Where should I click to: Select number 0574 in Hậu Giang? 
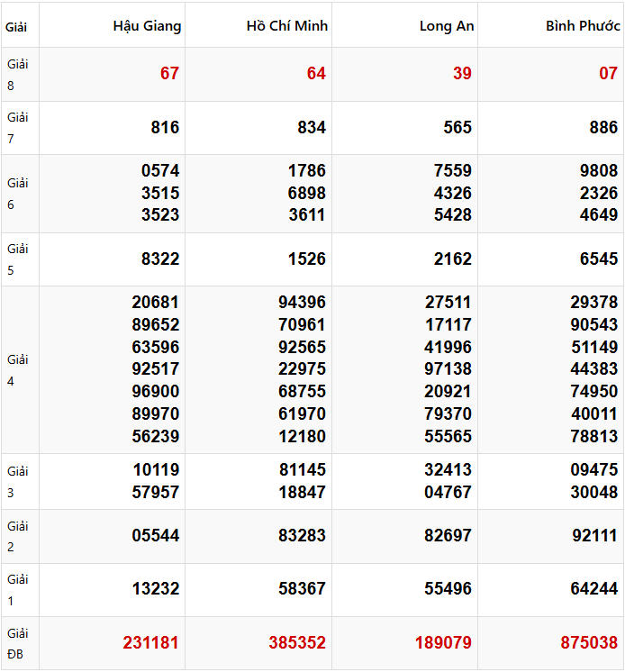click(x=160, y=170)
